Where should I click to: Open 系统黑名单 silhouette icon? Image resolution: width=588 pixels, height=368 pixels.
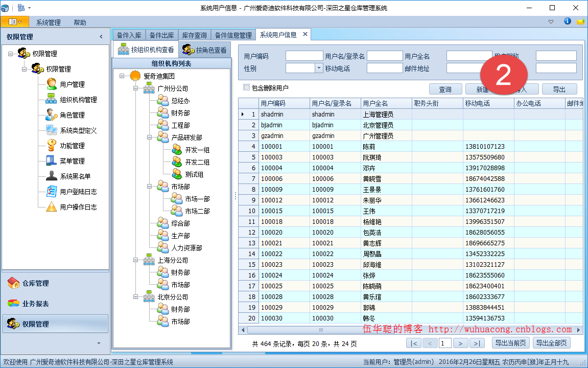(x=52, y=176)
